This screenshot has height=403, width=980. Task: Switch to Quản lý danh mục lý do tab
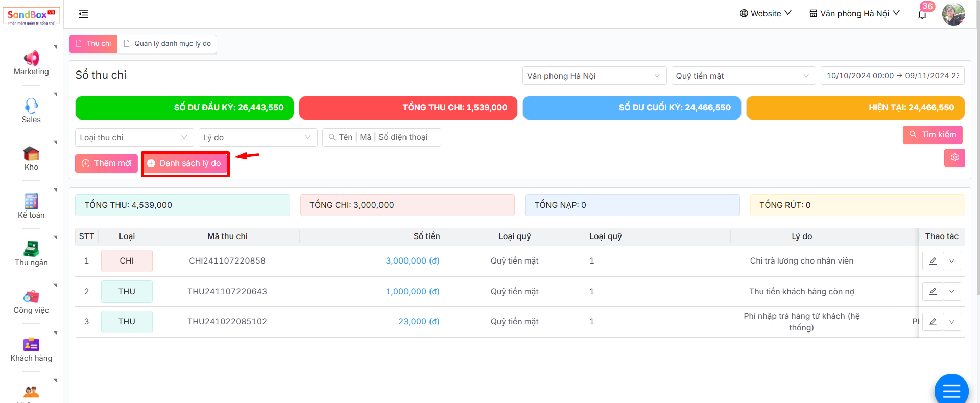[168, 44]
